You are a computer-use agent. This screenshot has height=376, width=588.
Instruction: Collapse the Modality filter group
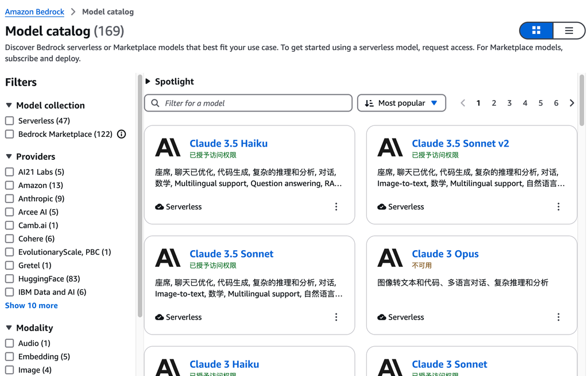(9, 328)
